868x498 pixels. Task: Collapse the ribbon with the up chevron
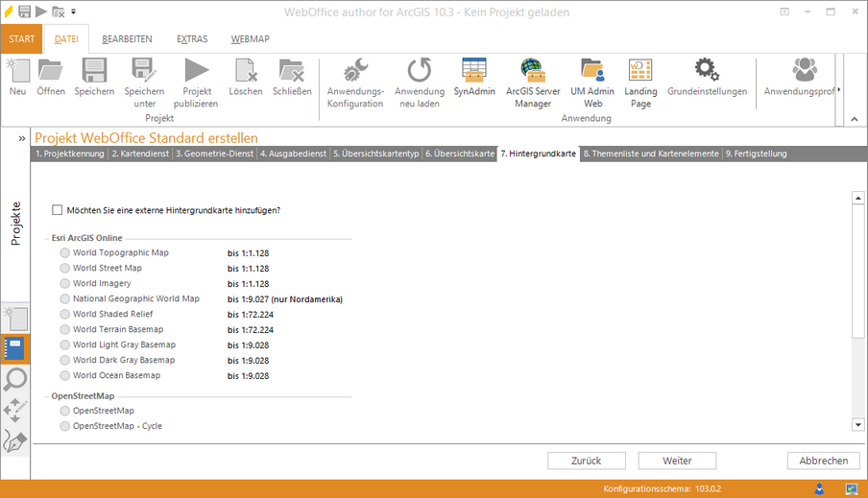(x=854, y=118)
